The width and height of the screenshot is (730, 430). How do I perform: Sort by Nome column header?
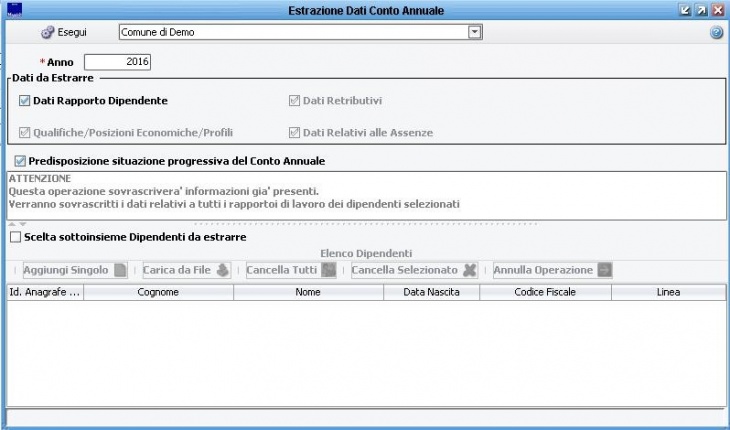[x=308, y=292]
